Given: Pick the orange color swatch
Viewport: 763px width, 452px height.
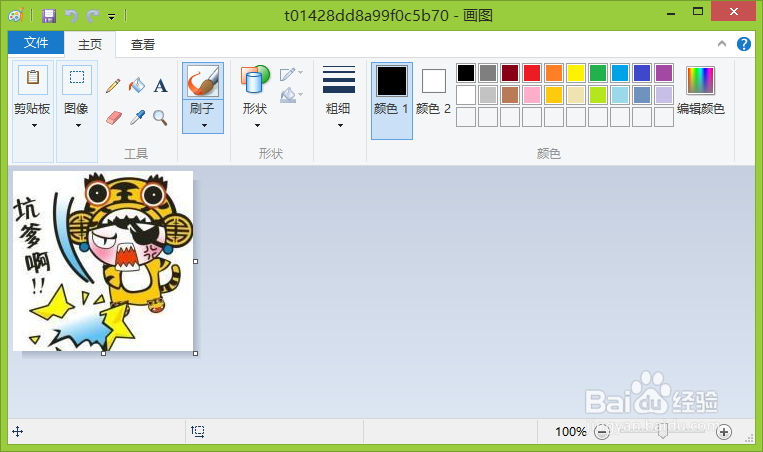Looking at the screenshot, I should pos(554,73).
